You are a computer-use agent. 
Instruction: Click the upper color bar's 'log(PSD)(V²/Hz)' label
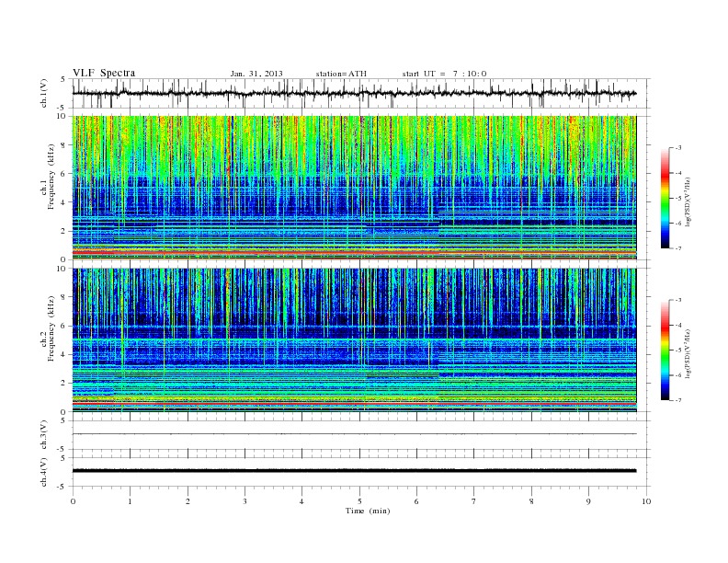coord(689,202)
